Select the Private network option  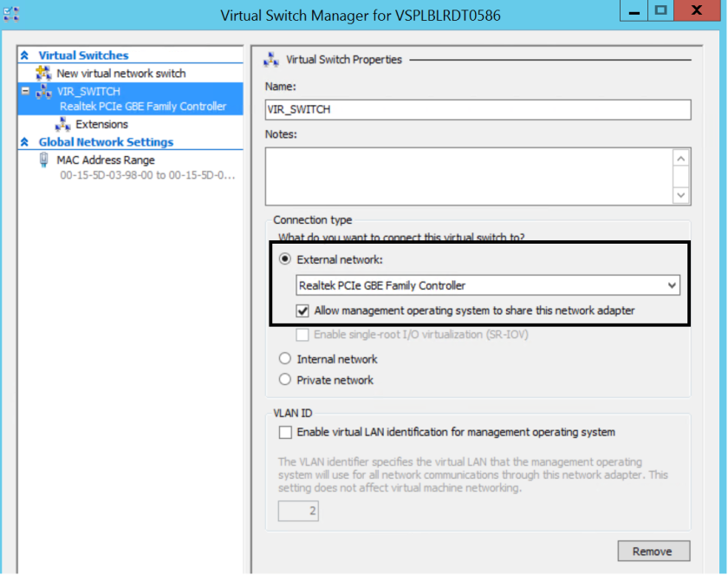[283, 378]
